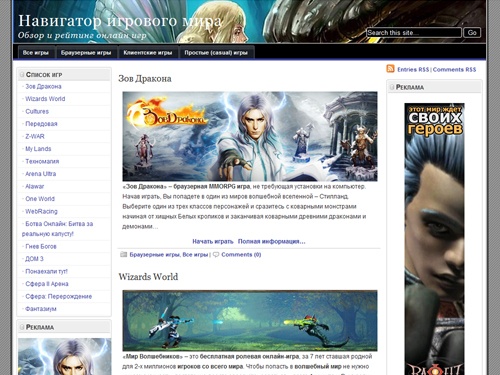The image size is (500, 375).
Task: Open the Браузерные игры menu tab
Action: [x=86, y=53]
